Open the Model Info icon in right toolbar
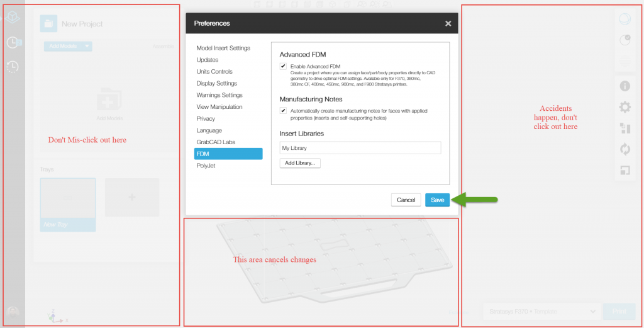This screenshot has height=328, width=644. coord(625,86)
